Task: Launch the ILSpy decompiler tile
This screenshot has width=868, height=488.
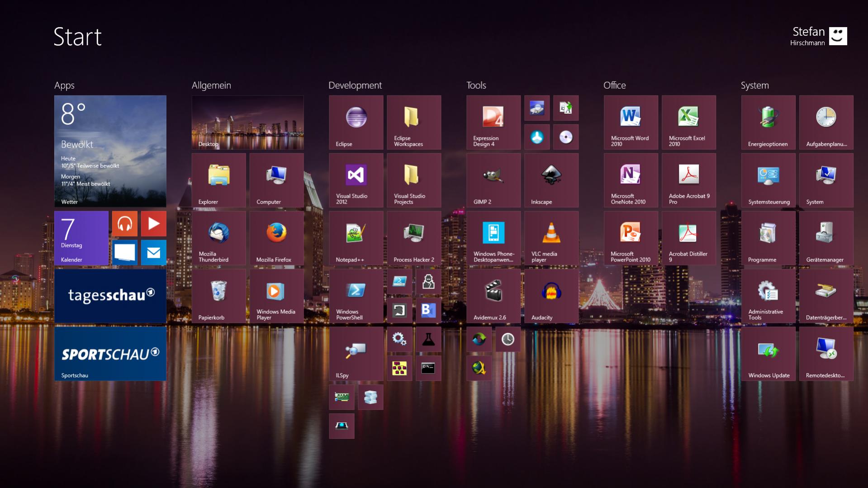Action: (x=356, y=354)
